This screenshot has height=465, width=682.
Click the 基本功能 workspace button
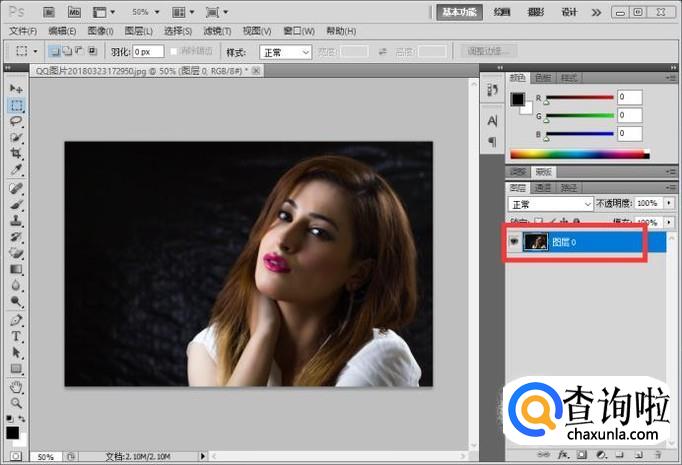[x=459, y=12]
